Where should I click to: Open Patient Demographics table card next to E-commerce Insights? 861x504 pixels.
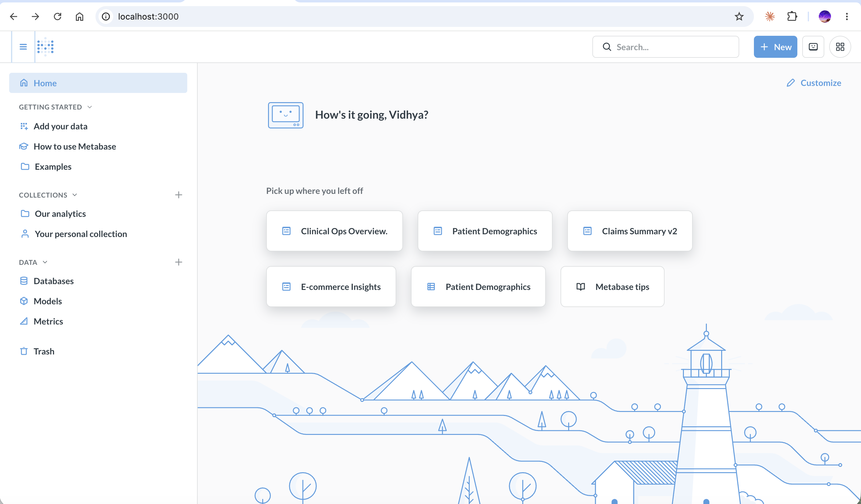[x=478, y=287]
